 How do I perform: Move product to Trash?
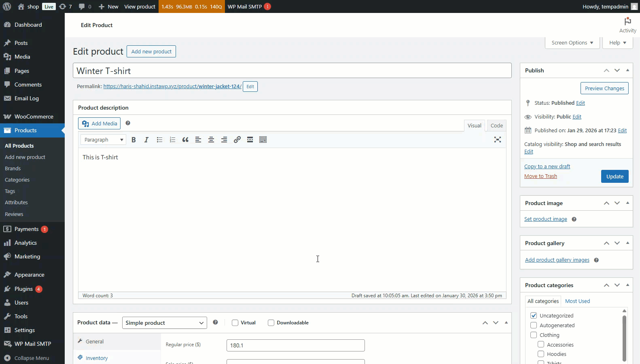click(x=540, y=176)
